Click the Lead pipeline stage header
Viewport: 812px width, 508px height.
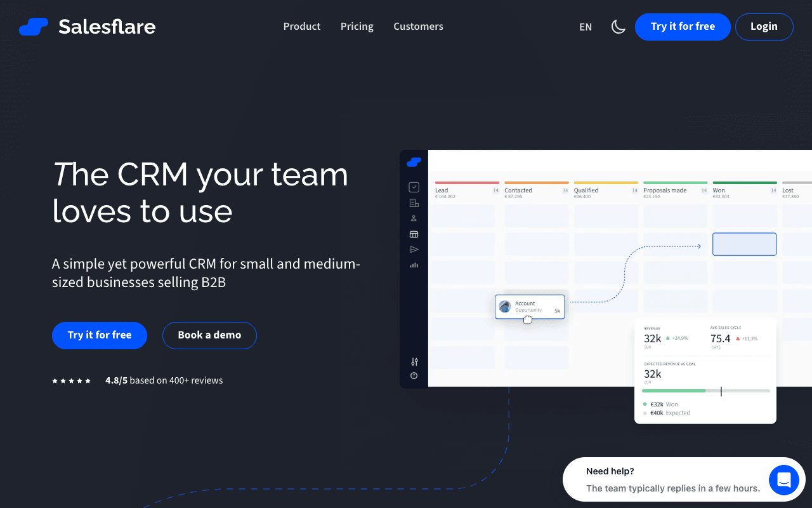click(442, 190)
